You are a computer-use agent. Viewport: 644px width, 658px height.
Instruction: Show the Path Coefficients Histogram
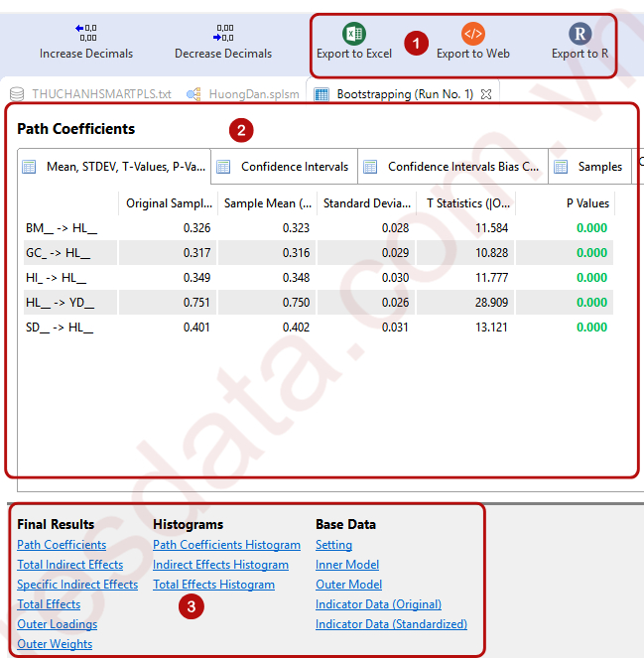point(226,545)
